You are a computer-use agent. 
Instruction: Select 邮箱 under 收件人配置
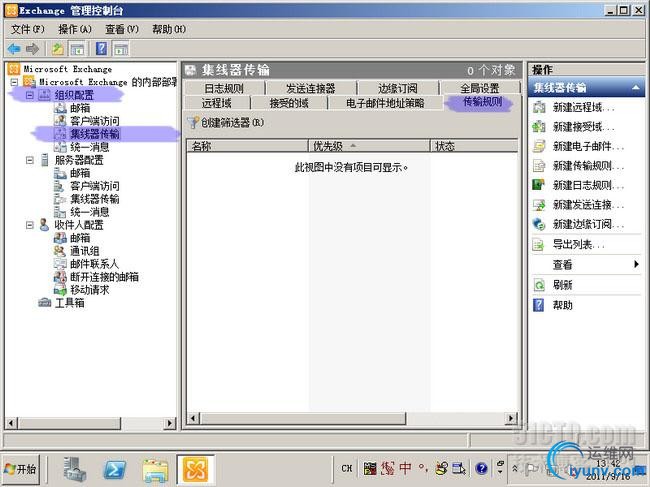pyautogui.click(x=80, y=238)
